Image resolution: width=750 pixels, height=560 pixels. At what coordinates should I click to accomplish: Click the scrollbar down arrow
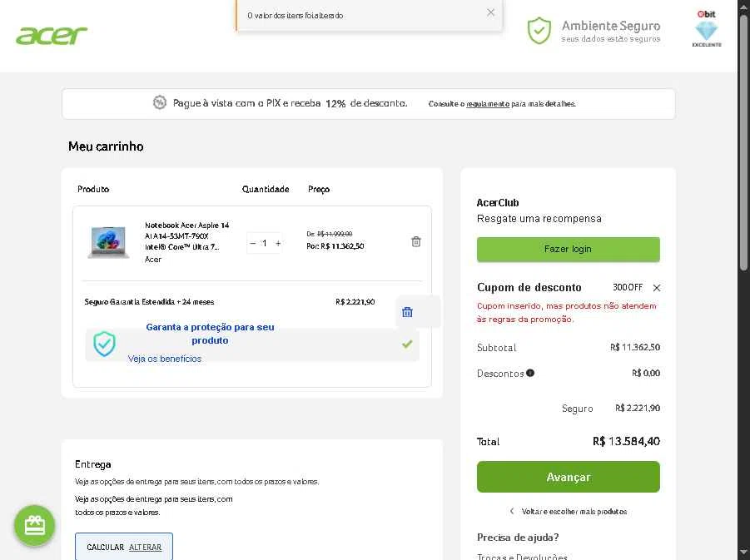(x=743, y=553)
